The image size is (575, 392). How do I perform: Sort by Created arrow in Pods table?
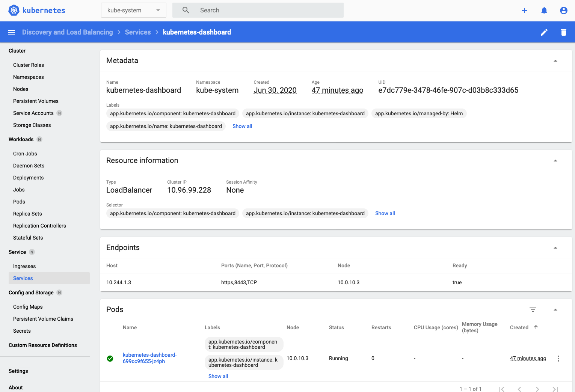click(x=536, y=327)
